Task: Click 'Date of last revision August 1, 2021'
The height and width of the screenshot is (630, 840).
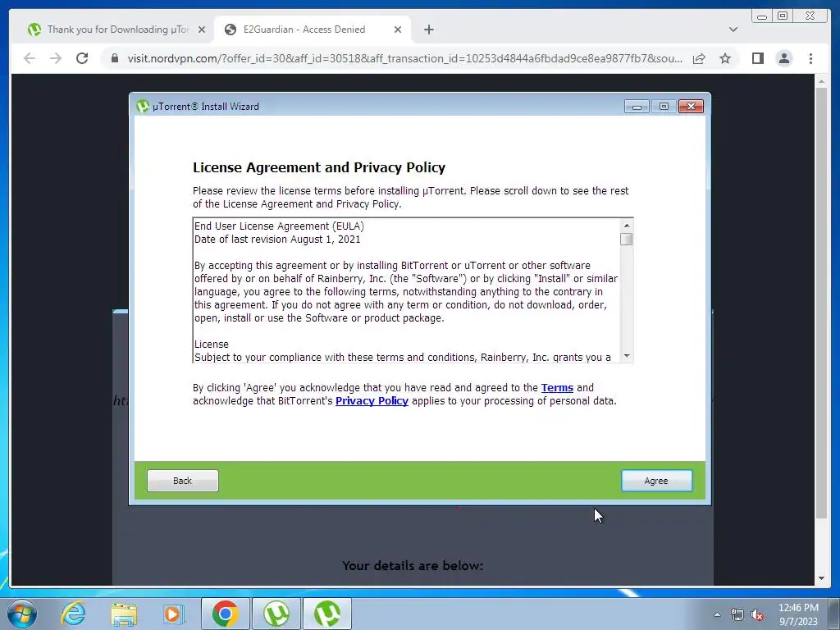Action: pyautogui.click(x=277, y=240)
